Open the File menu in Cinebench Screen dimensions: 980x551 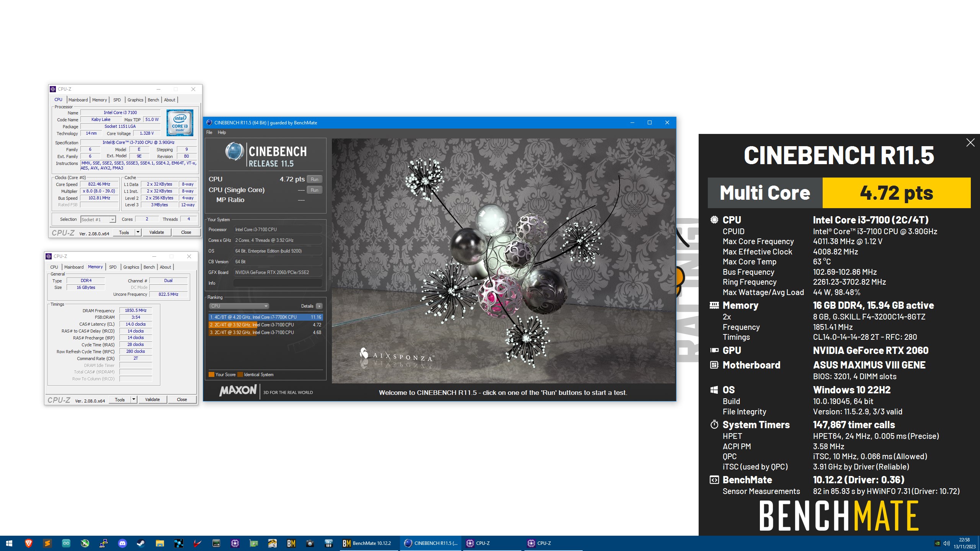(209, 132)
